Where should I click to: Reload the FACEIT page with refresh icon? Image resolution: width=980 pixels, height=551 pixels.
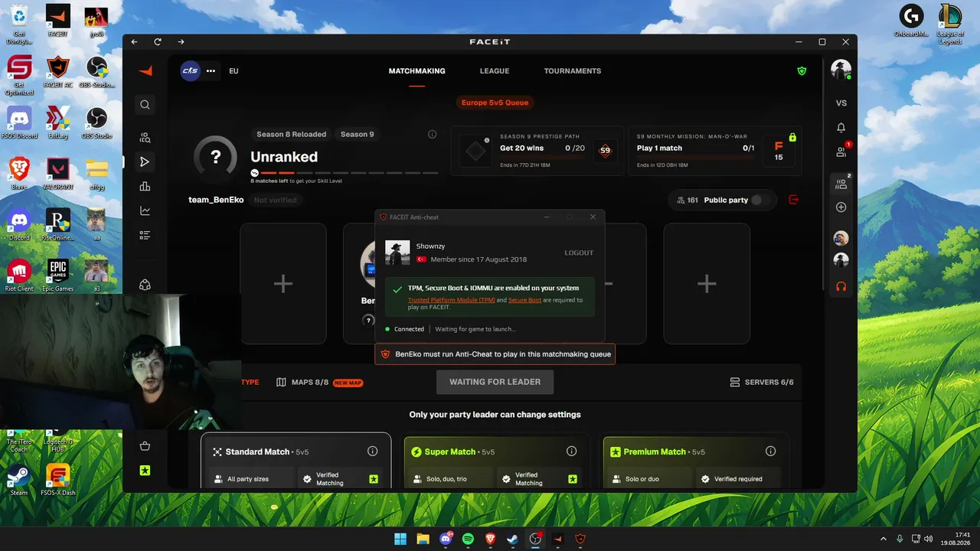pyautogui.click(x=158, y=42)
